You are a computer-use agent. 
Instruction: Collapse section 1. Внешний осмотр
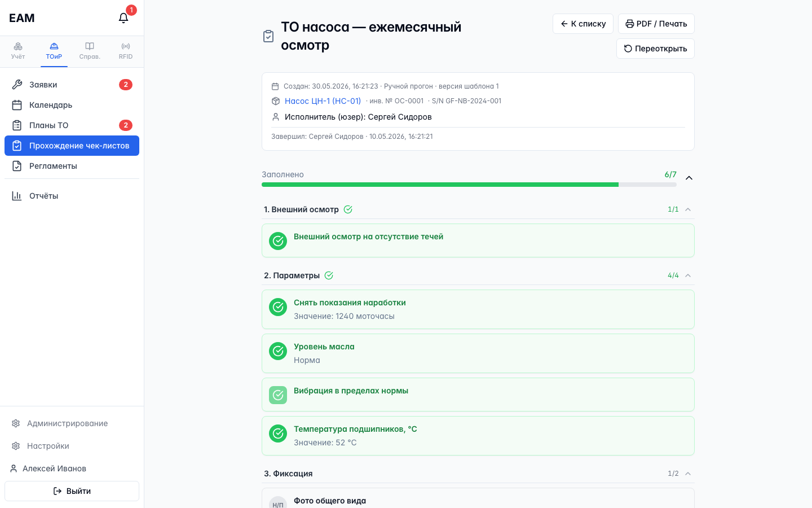pos(688,209)
